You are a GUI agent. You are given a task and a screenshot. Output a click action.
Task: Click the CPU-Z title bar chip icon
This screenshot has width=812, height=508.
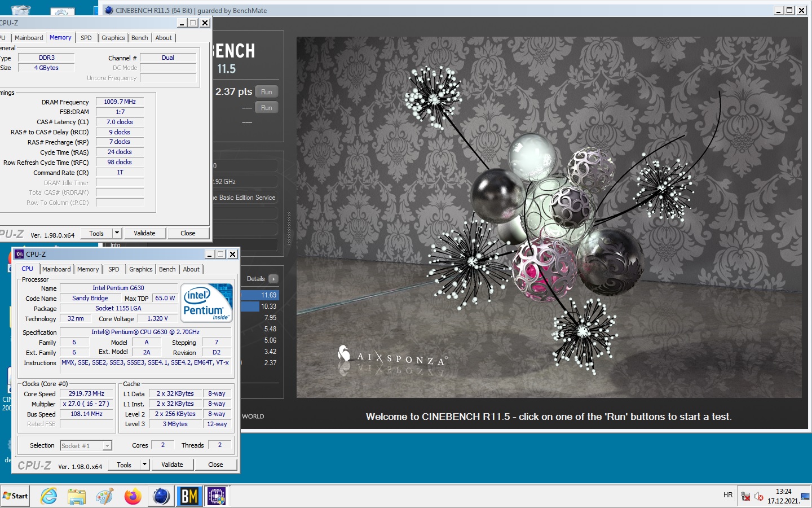pos(19,254)
